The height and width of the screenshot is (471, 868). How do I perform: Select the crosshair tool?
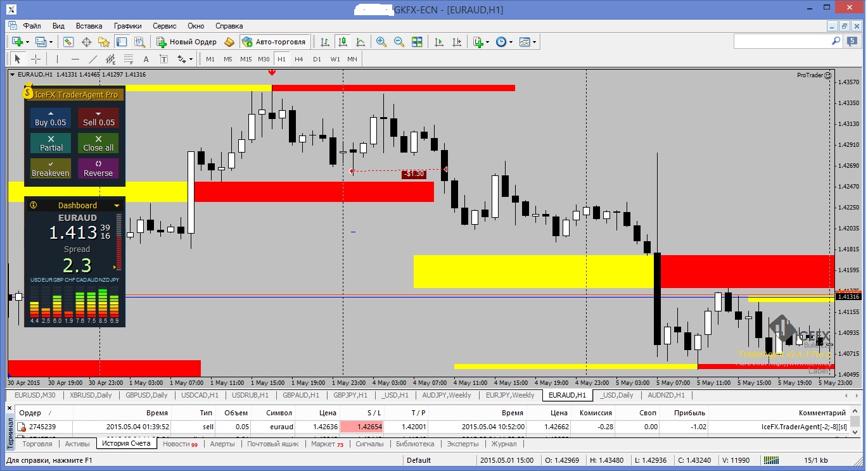[x=36, y=59]
